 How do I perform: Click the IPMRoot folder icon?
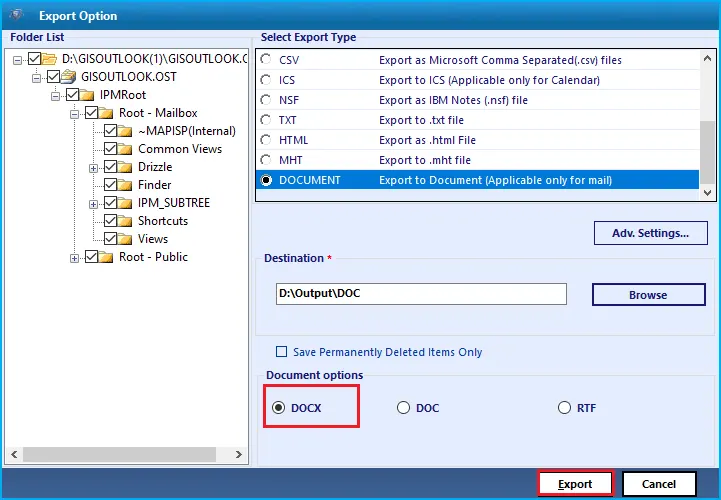(87, 95)
